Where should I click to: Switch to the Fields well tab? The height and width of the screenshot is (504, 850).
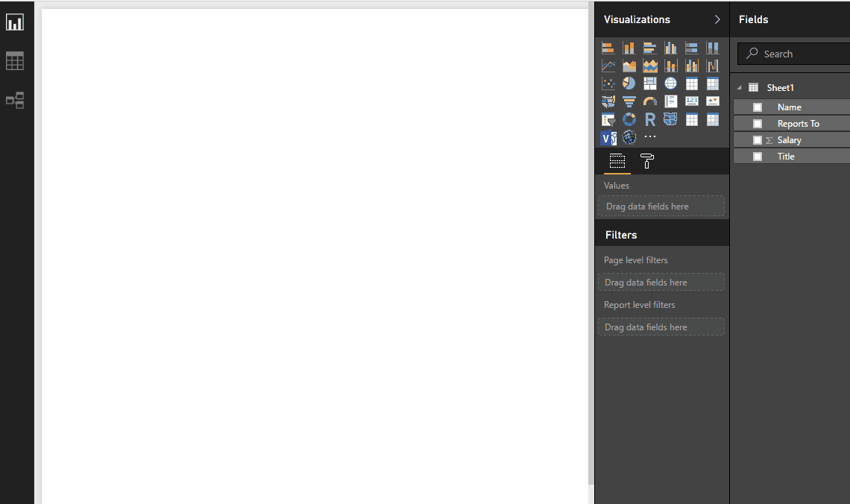coord(617,161)
